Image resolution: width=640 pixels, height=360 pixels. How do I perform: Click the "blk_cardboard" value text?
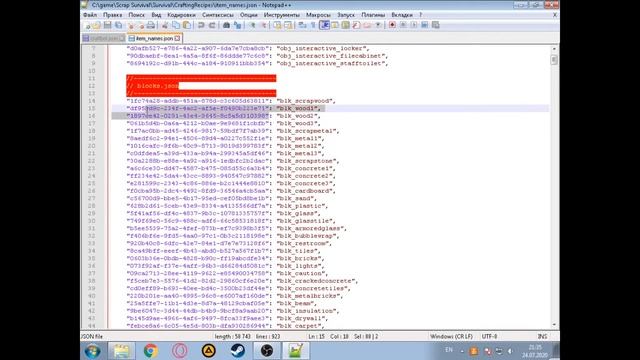pos(306,191)
